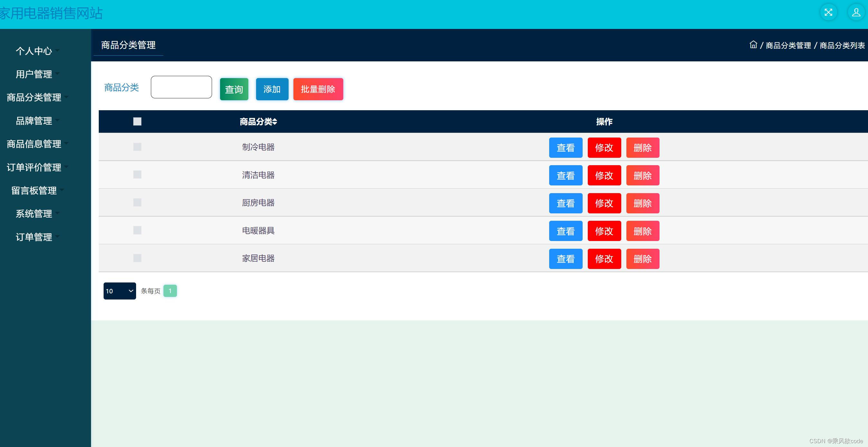Open 品牌管理 in the sidebar
This screenshot has height=447, width=868.
click(34, 121)
